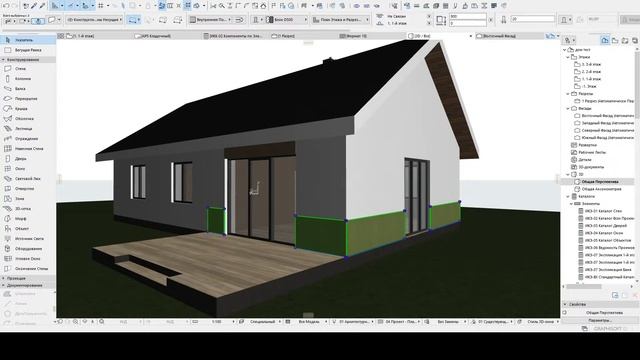The image size is (640, 360).
Task: Switch to the ИКЭ-02 Компоненты tab
Action: (x=236, y=36)
